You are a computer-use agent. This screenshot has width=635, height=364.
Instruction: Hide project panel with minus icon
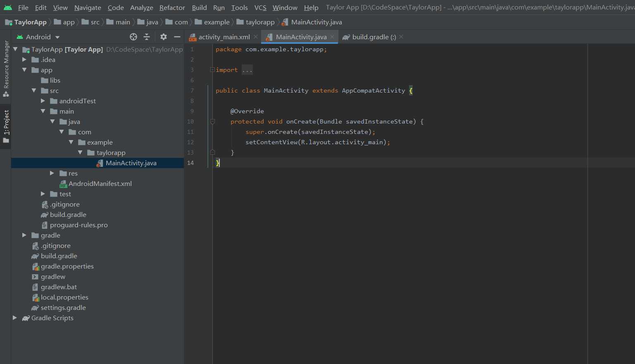(x=177, y=37)
